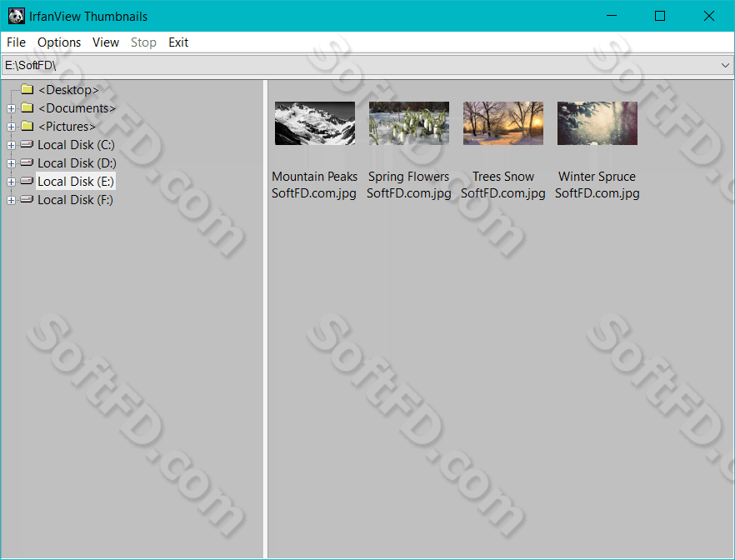
Task: Click the Pictures folder icon
Action: point(27,126)
